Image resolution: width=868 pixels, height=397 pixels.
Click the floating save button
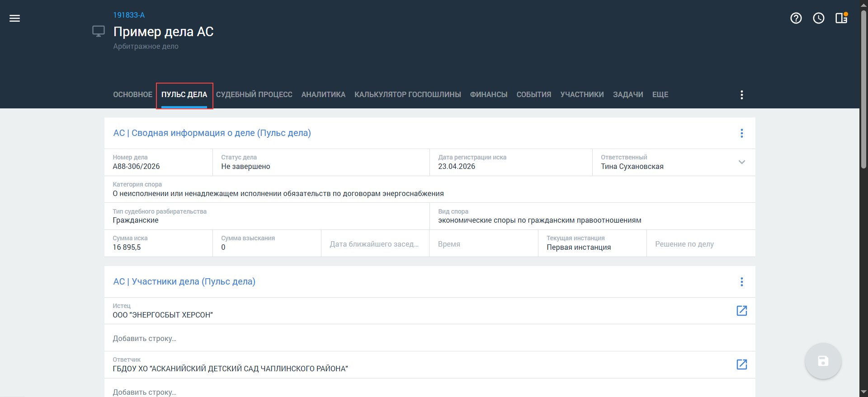823,361
